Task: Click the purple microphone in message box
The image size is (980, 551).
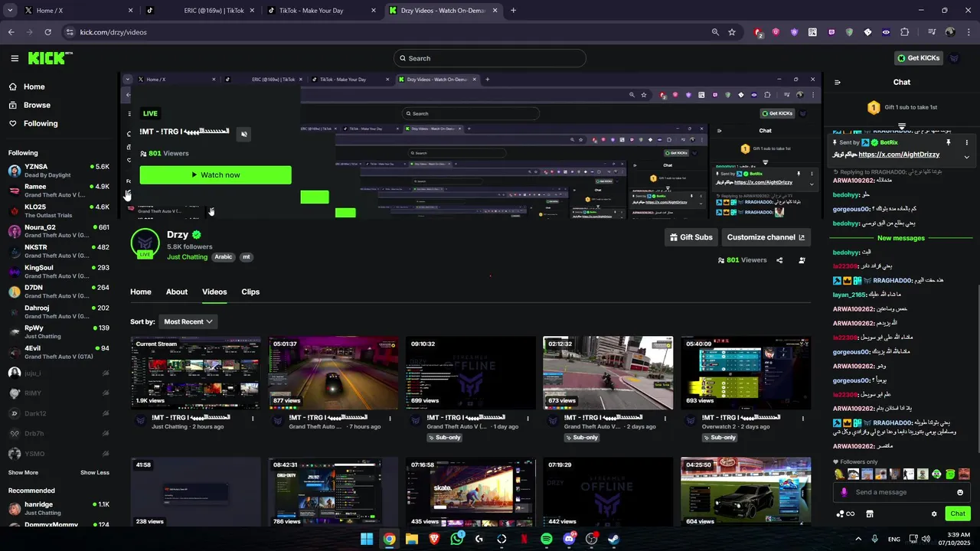Action: [x=844, y=492]
